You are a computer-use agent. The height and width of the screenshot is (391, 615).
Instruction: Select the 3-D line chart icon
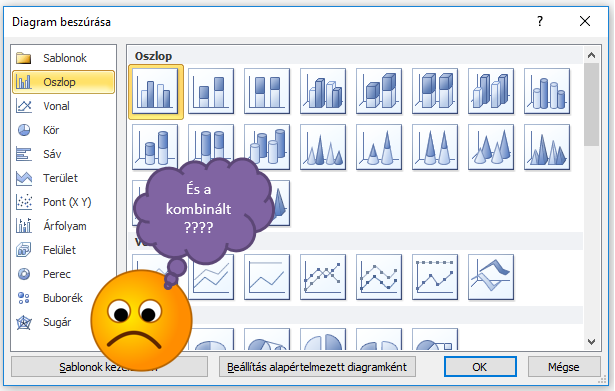(x=491, y=277)
